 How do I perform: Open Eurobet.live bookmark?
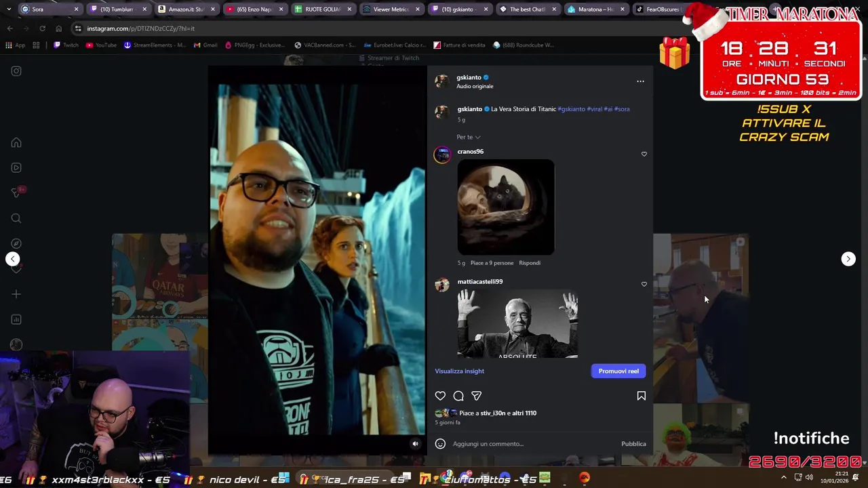[x=395, y=45]
